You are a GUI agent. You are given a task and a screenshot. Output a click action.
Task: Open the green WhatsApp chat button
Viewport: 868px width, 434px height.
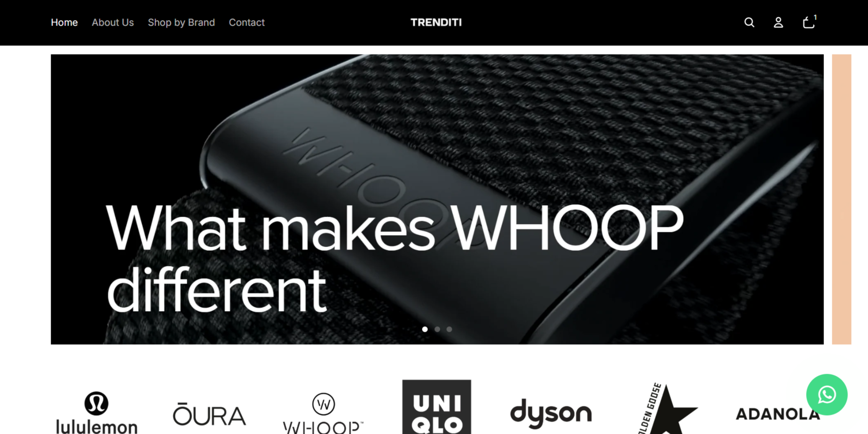[x=827, y=394]
